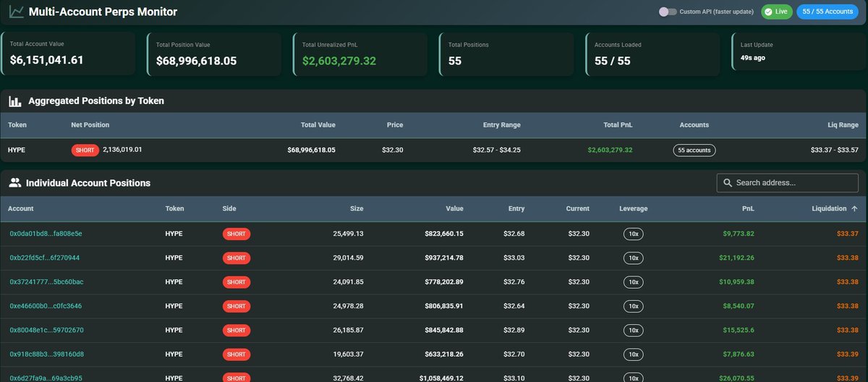Sort by Account column header
This screenshot has width=868, height=382.
pos(21,209)
